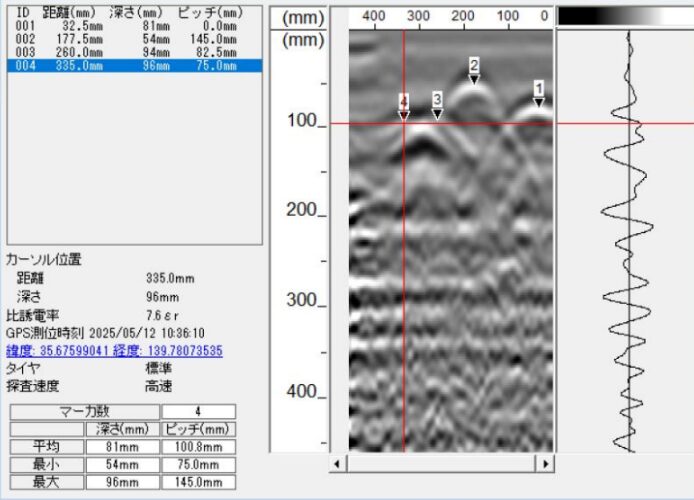Select row 002 with distance 177.5mm
This screenshot has width=694, height=500.
pos(132,40)
